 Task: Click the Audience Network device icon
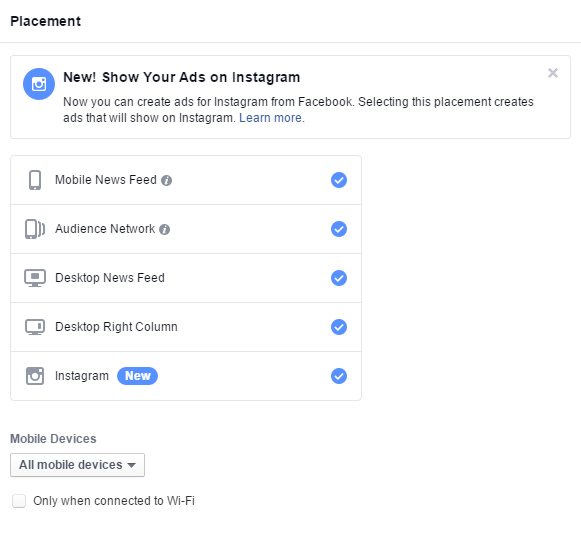click(35, 229)
